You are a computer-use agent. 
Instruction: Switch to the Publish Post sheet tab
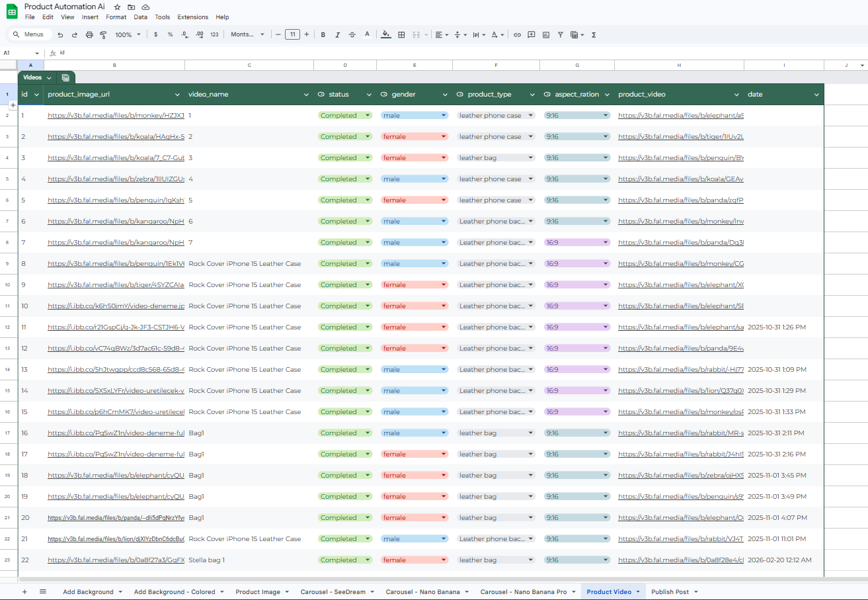(x=670, y=591)
